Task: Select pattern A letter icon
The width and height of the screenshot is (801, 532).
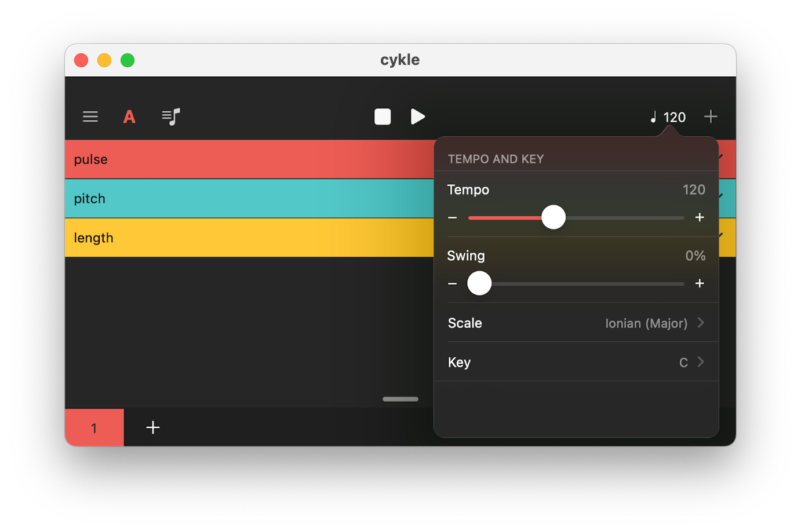Action: click(129, 117)
